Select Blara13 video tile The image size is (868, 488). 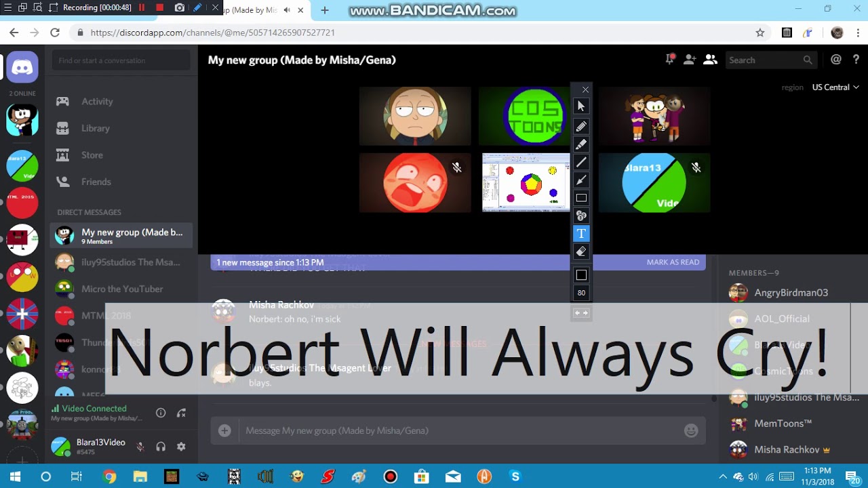(x=654, y=182)
